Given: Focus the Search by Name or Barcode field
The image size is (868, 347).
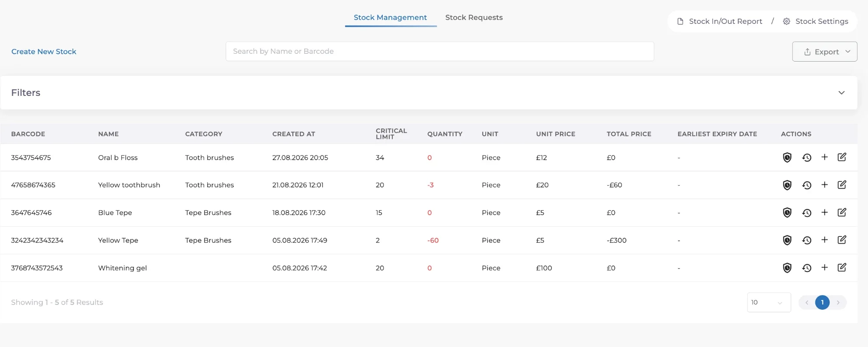Looking at the screenshot, I should (440, 51).
